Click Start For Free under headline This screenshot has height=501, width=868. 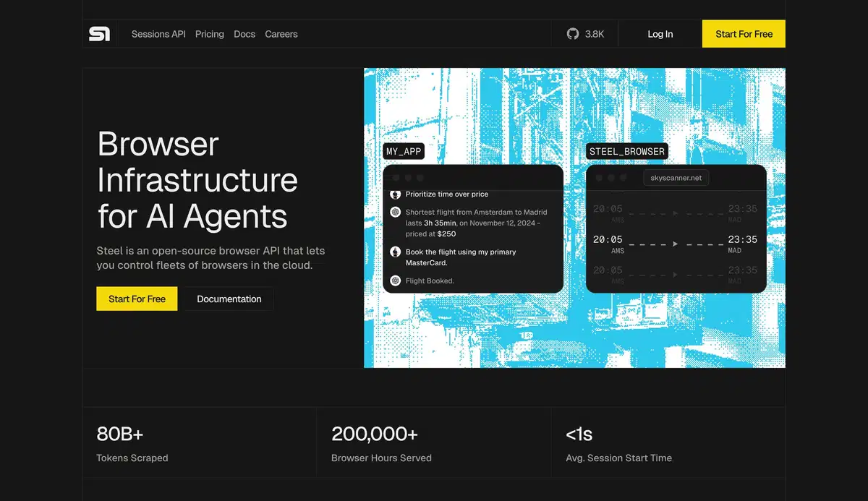[x=137, y=299]
